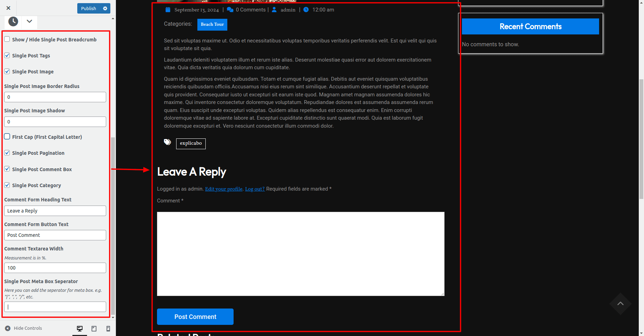Toggle First Cap (First Capital Letter) checkbox
This screenshot has width=644, height=336.
[7, 137]
